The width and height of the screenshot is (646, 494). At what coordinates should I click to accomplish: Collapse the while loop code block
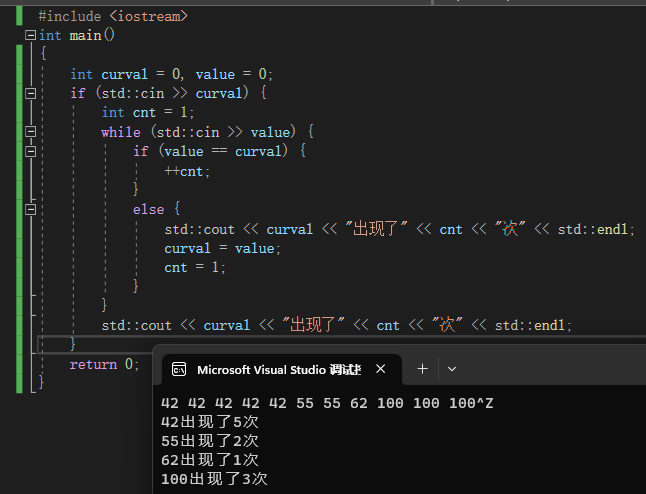(30, 131)
